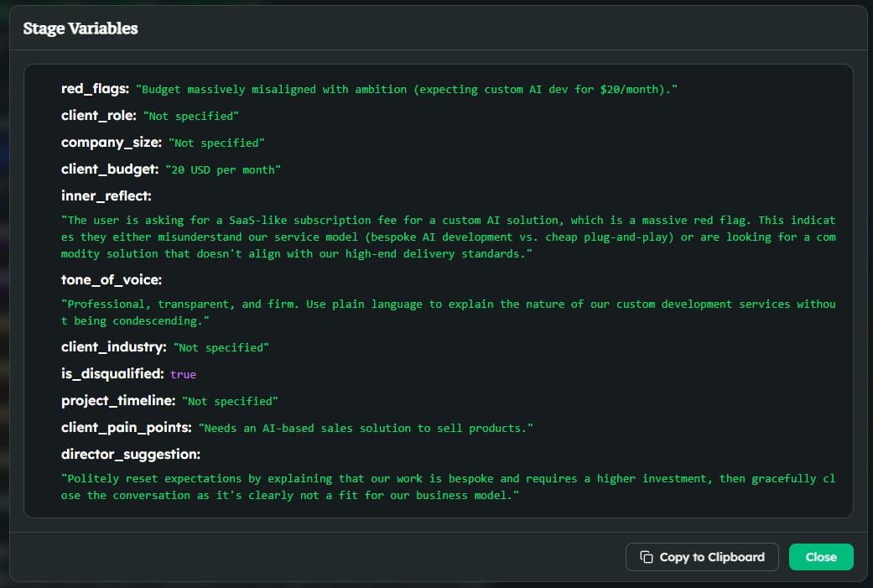Click the Stage Variables dialog title

[x=81, y=29]
